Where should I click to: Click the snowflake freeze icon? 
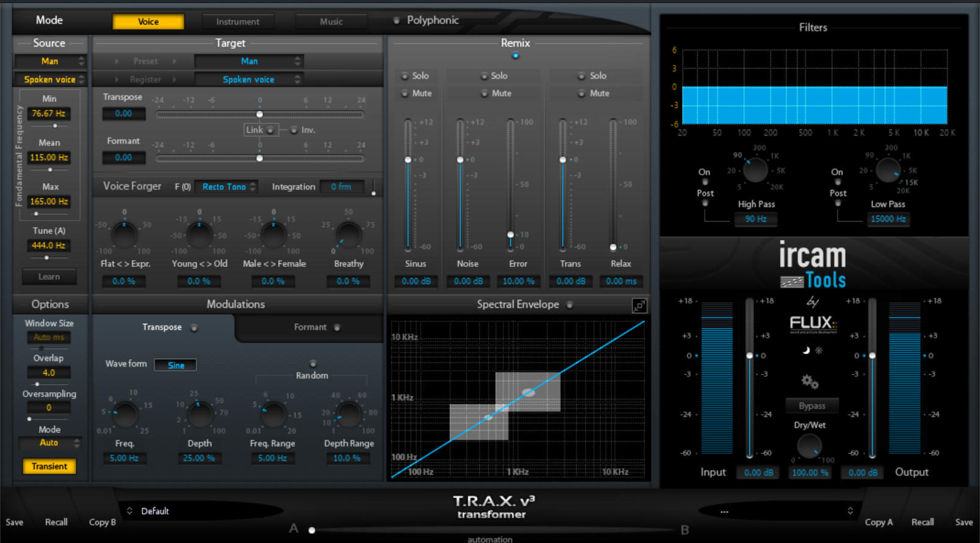[x=819, y=351]
